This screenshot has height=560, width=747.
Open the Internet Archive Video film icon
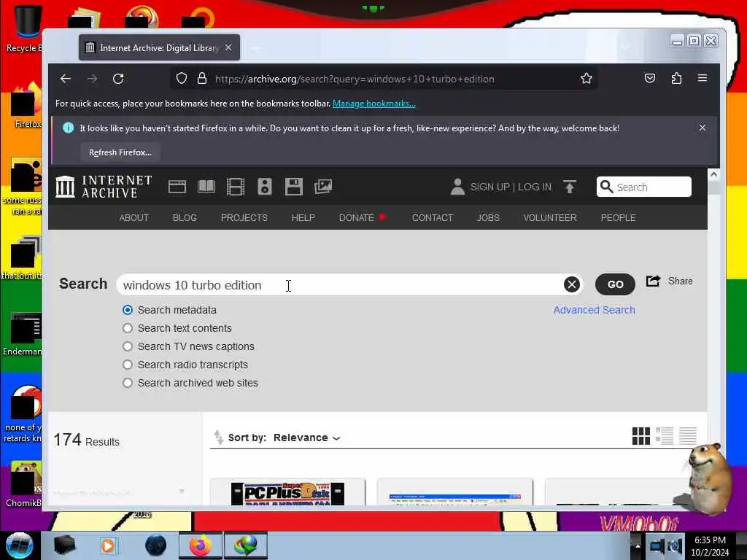(x=236, y=187)
